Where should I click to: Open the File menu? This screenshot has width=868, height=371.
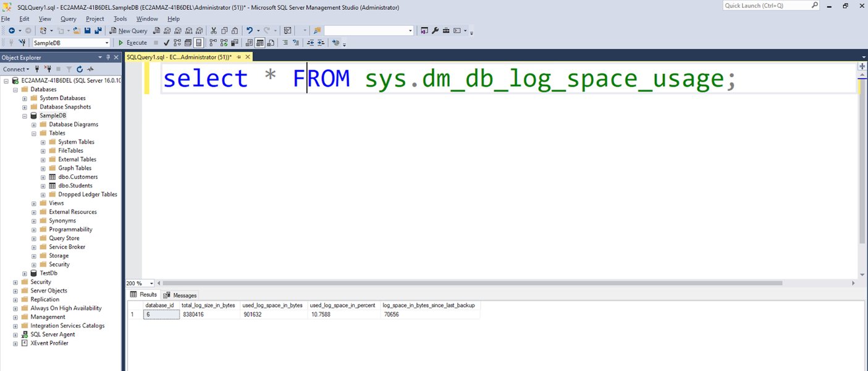(6, 19)
